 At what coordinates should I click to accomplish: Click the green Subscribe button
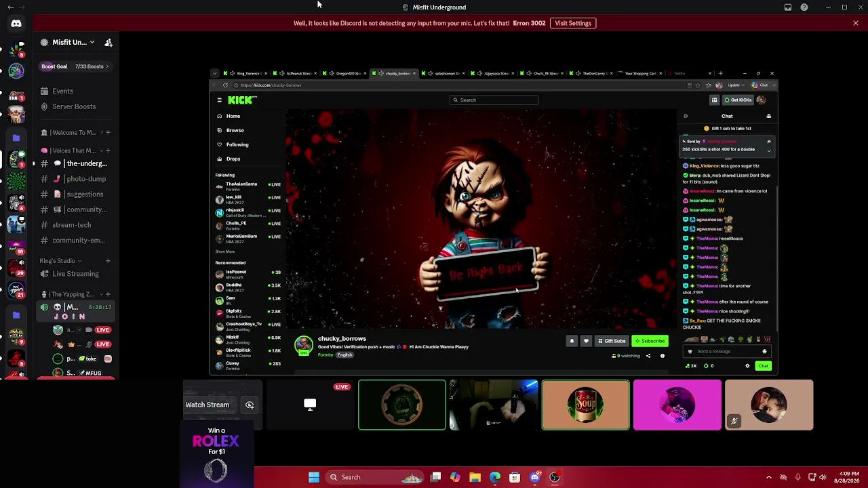click(x=650, y=341)
